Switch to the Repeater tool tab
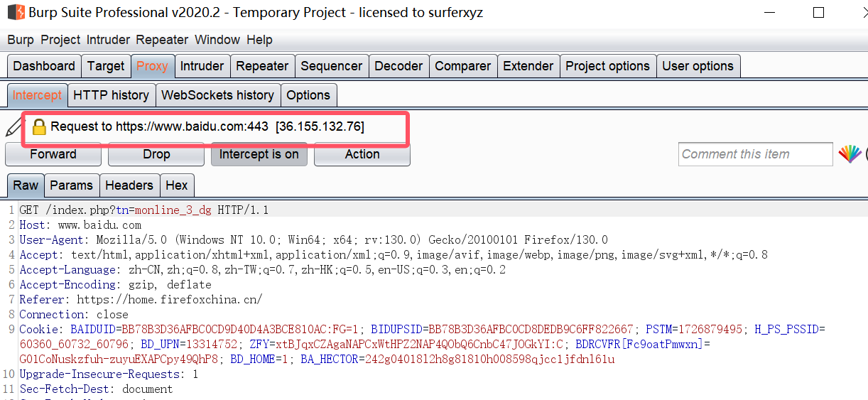This screenshot has height=400, width=868. [x=262, y=66]
